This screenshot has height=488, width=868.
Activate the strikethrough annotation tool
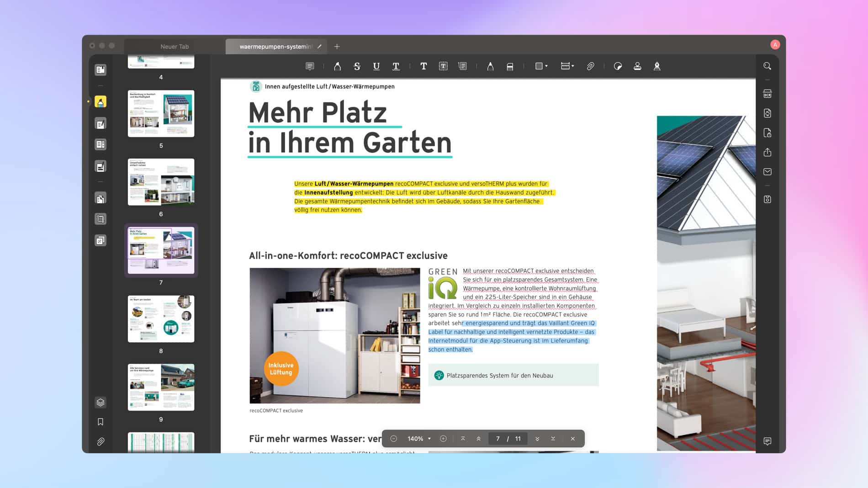(357, 66)
